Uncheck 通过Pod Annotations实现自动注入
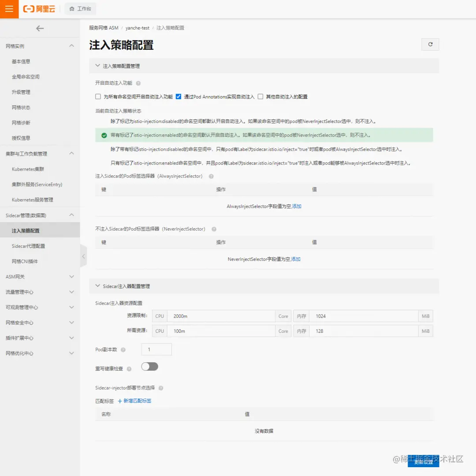Image resolution: width=476 pixels, height=476 pixels. [178, 97]
